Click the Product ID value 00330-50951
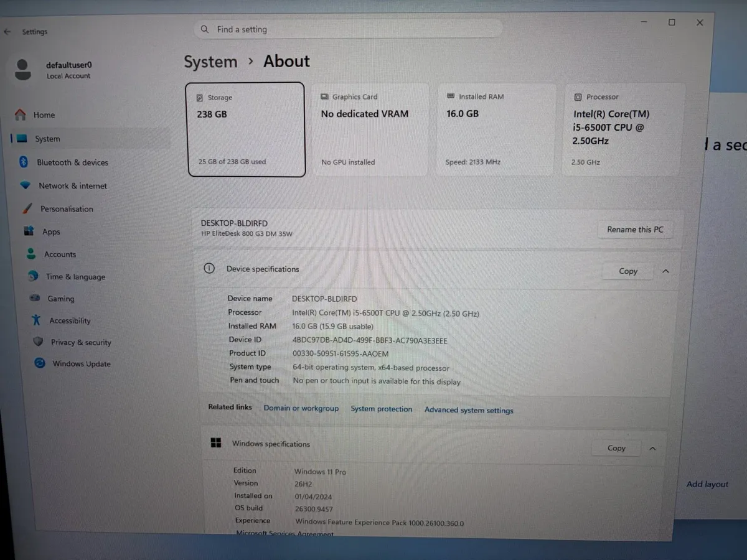This screenshot has width=747, height=560. [341, 353]
